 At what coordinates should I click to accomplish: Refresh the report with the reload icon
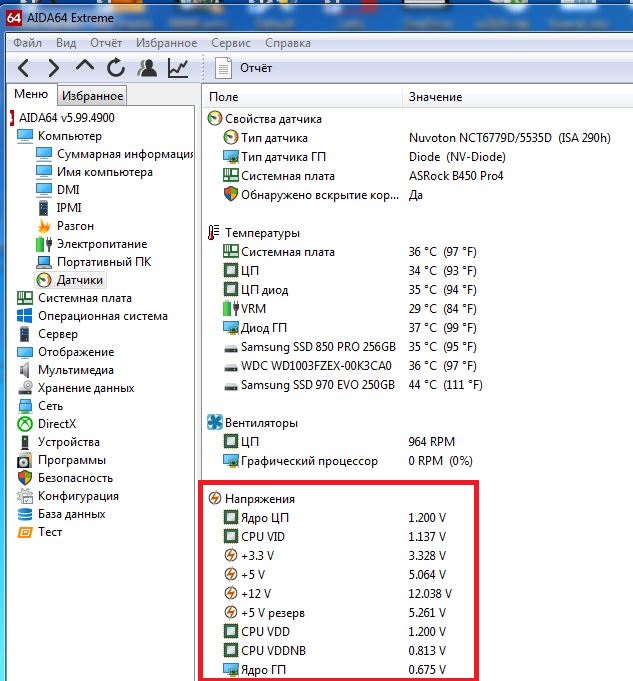point(116,68)
